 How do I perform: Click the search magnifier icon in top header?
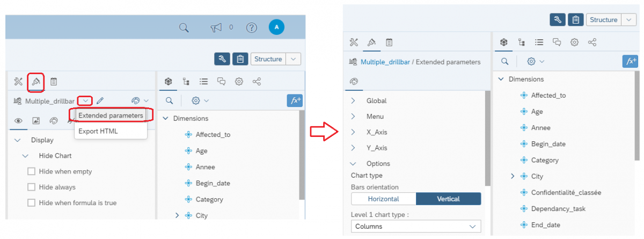pos(184,27)
